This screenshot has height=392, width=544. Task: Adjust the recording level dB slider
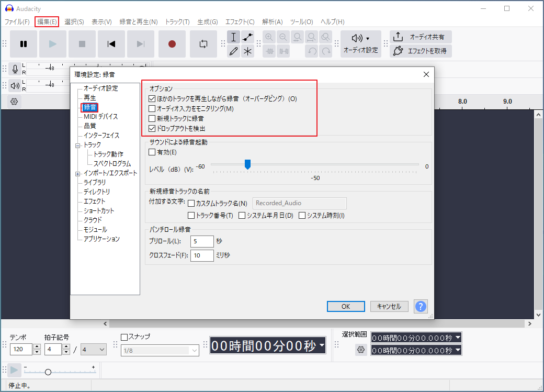pos(247,164)
